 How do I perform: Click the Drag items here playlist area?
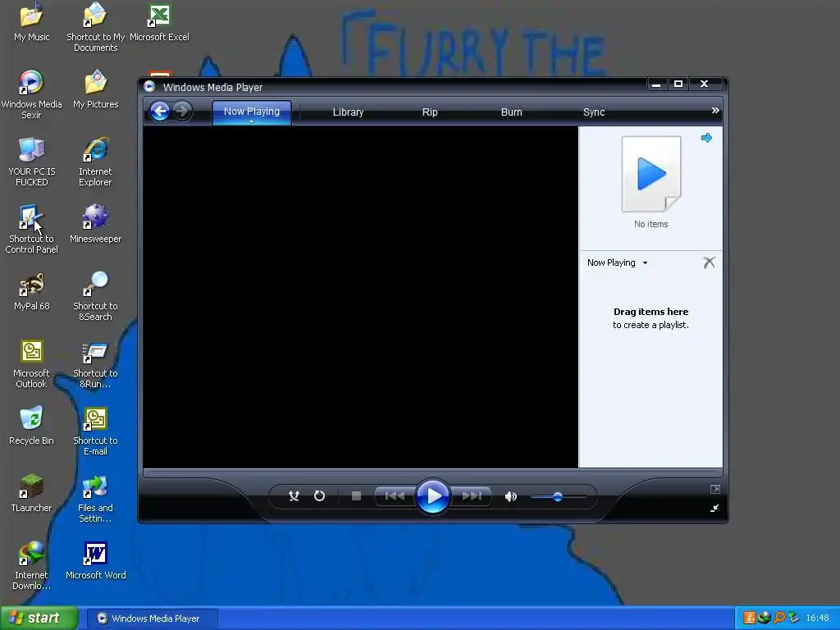click(651, 317)
